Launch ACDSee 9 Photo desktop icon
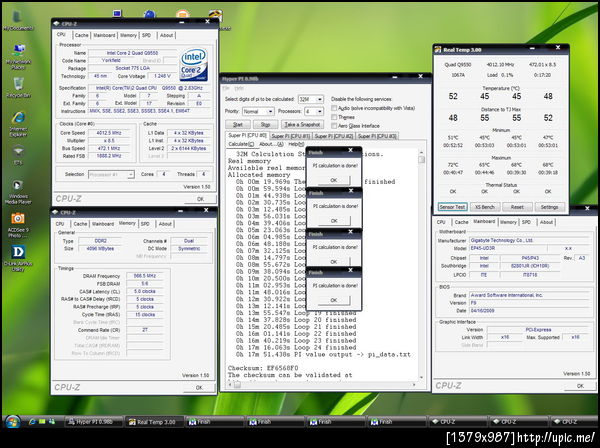 18,225
